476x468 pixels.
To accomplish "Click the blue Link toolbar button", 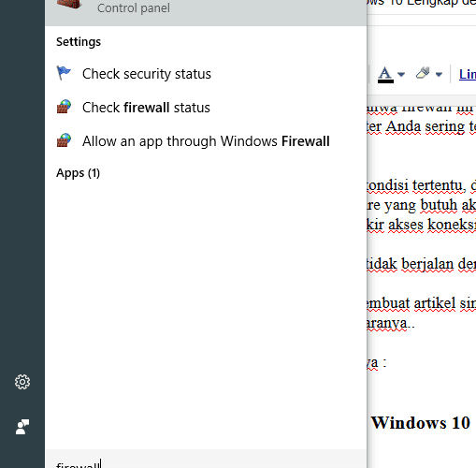I will (468, 74).
